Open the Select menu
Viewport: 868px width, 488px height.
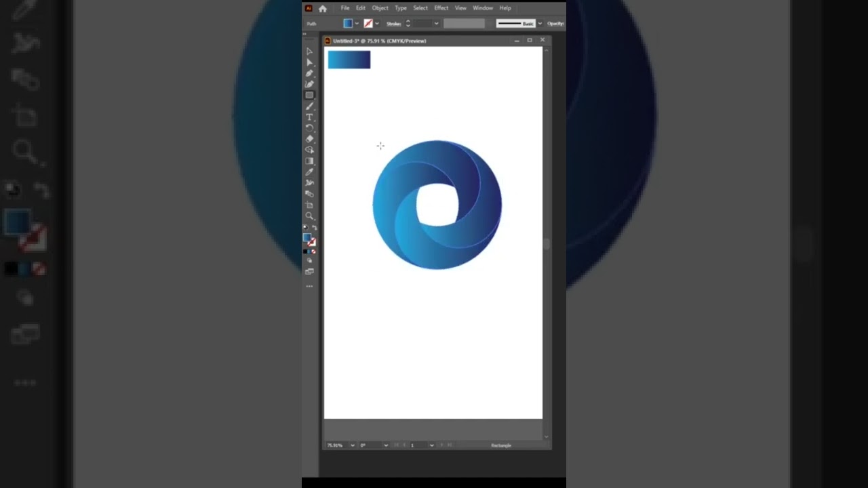420,8
